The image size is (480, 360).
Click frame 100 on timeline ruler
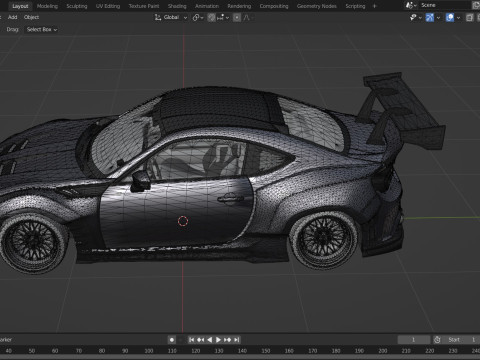(149, 351)
